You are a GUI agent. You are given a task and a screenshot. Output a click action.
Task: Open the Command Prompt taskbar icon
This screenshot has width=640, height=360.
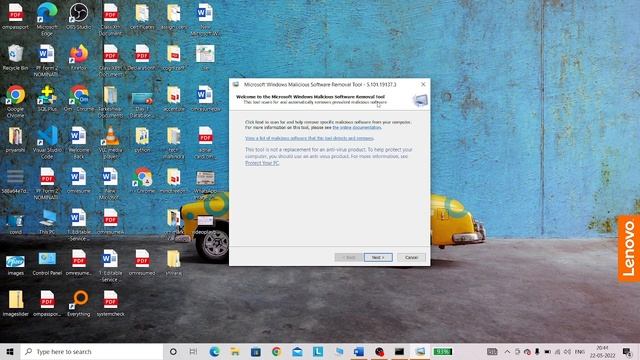click(x=399, y=351)
